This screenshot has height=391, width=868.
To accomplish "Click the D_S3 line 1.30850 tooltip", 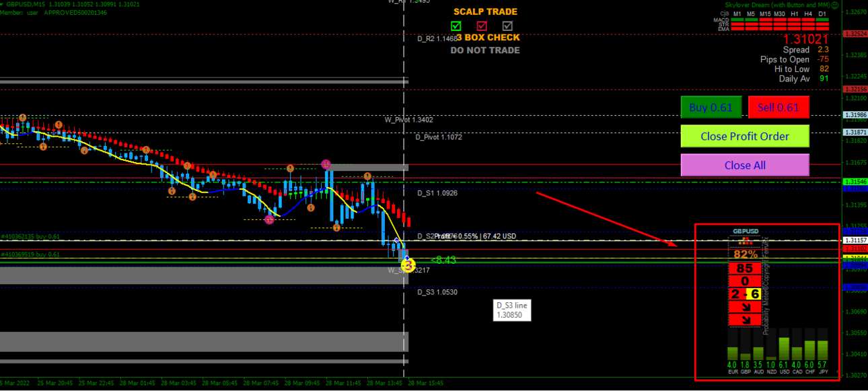I will click(511, 310).
